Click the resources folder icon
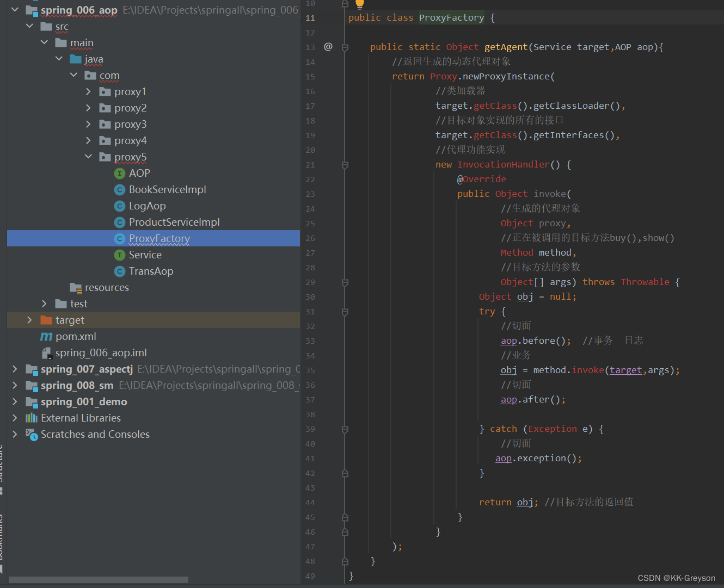 point(76,288)
